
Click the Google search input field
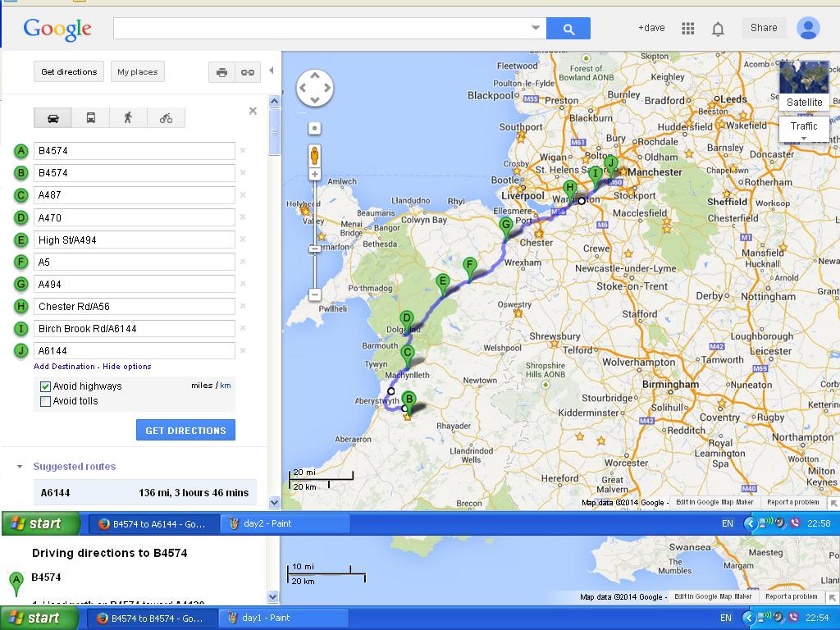[x=322, y=28]
